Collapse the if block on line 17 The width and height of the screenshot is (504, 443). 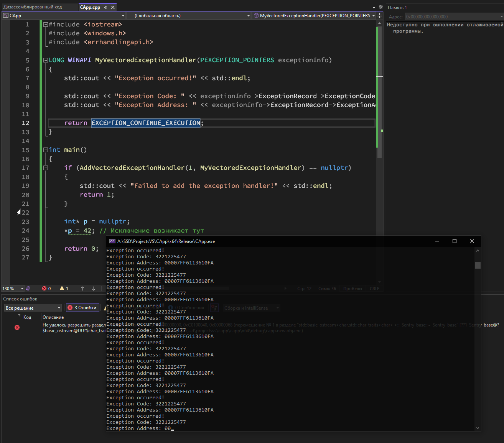tap(46, 168)
